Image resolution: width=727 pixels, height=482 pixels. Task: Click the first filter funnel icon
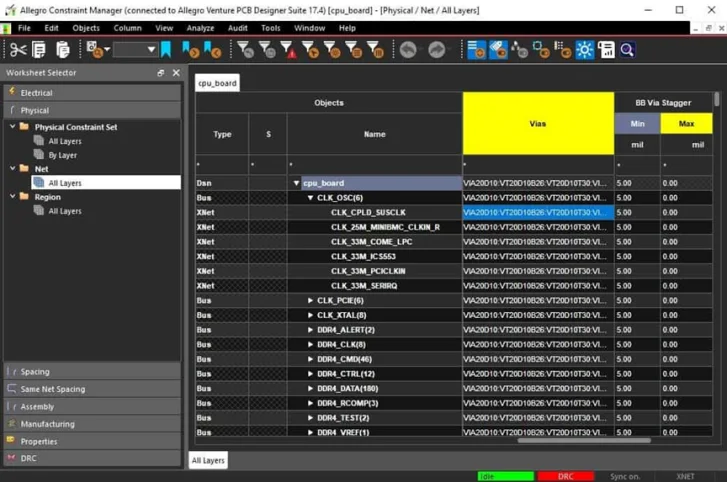tap(245, 49)
